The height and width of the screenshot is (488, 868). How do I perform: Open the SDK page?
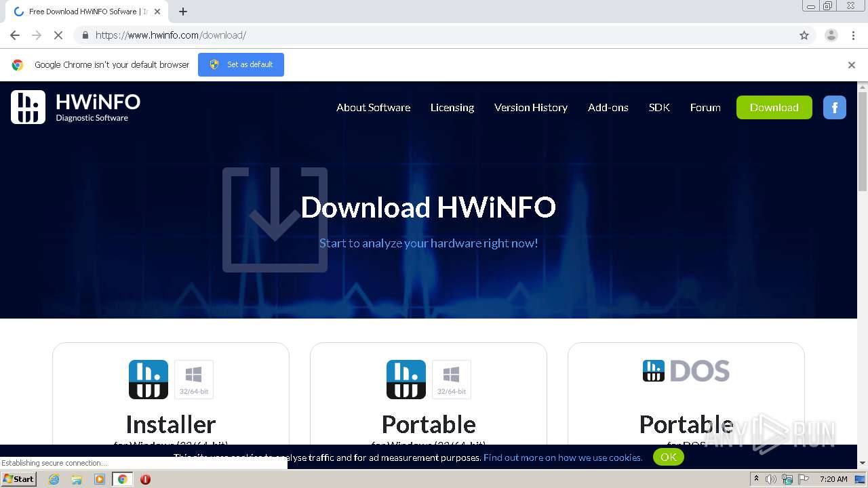659,107
